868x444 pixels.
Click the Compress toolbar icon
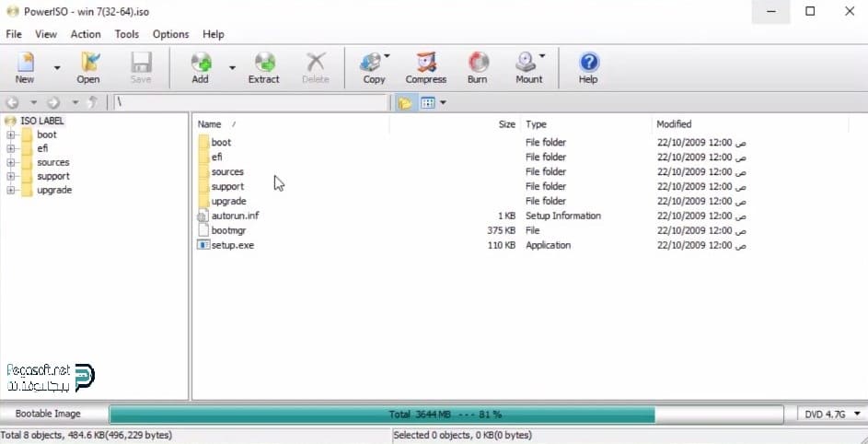[426, 62]
